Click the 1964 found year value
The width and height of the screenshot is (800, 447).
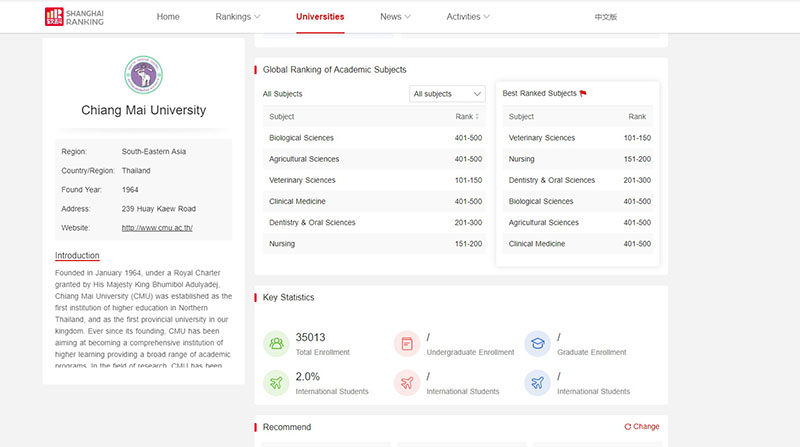(x=130, y=190)
